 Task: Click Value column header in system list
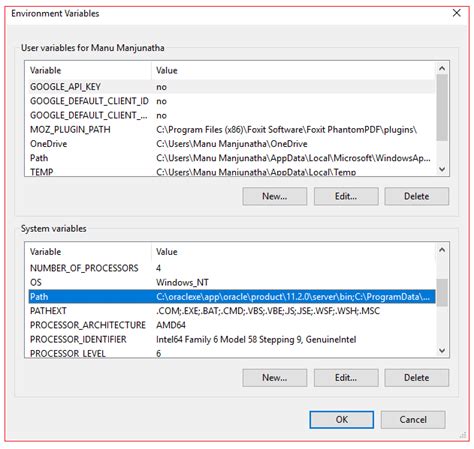click(293, 252)
